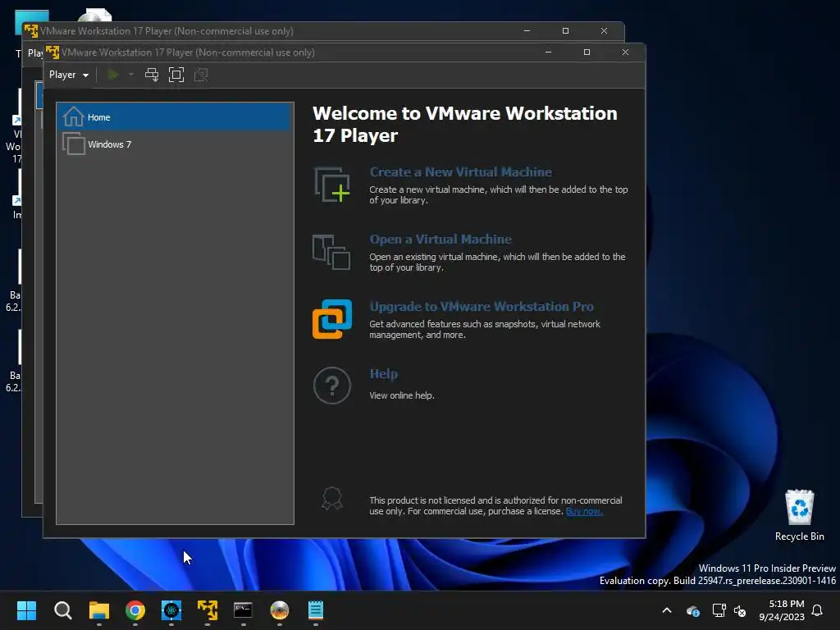Click Upgrade to VMware Workstation Pro link
The height and width of the screenshot is (630, 840).
click(x=482, y=307)
